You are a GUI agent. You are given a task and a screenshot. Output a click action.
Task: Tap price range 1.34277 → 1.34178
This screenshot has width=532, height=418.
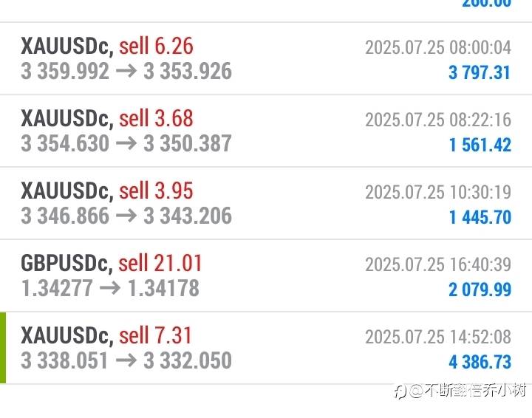click(111, 288)
